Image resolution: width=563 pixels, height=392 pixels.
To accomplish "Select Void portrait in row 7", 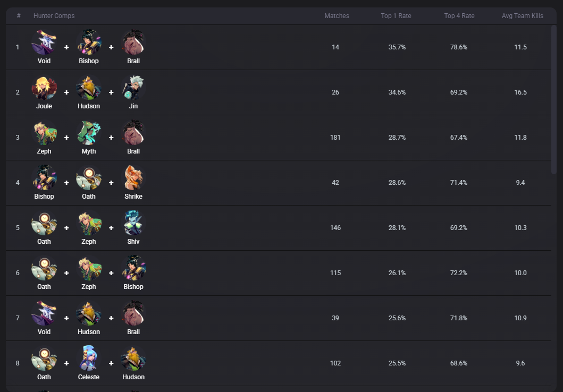I will [x=44, y=313].
